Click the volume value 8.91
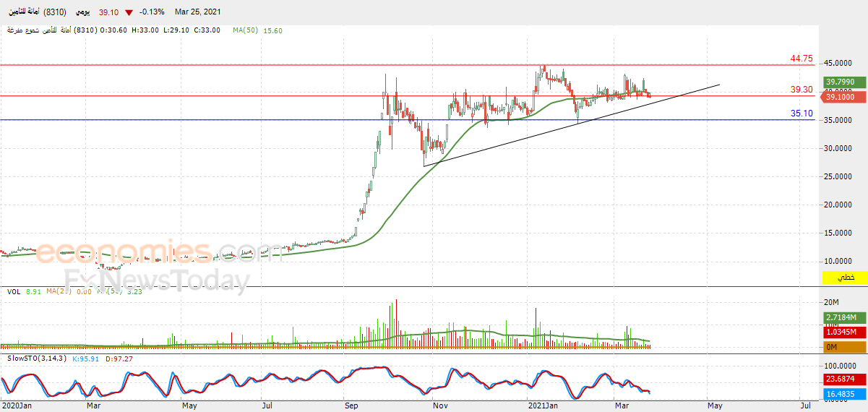 coord(33,292)
